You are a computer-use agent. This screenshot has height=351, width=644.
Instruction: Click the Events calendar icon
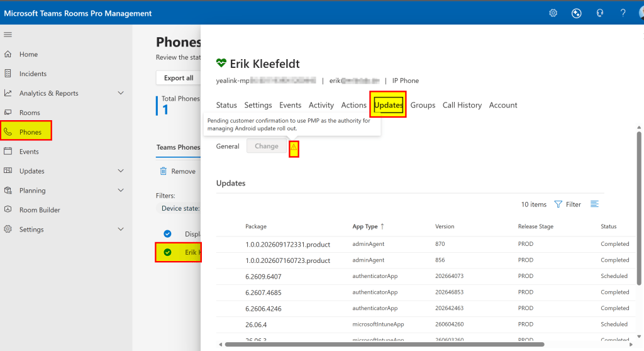(8, 151)
